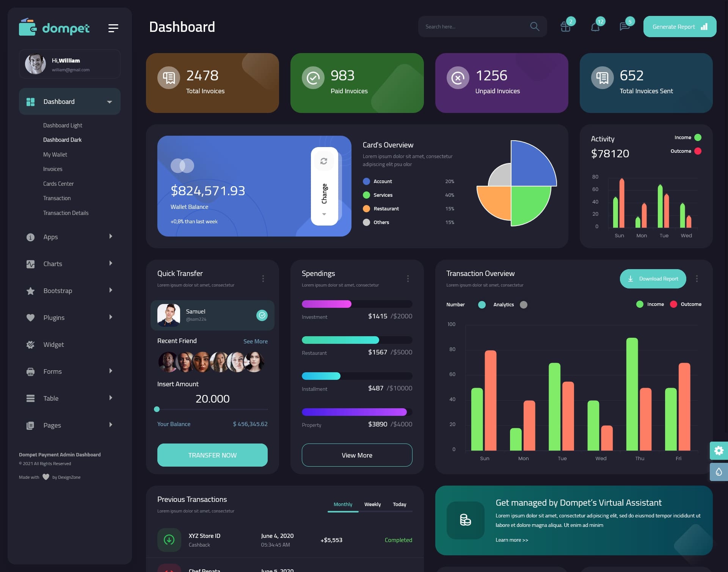Viewport: 728px width, 572px height.
Task: Click the View More button in Spendings
Action: click(x=357, y=455)
